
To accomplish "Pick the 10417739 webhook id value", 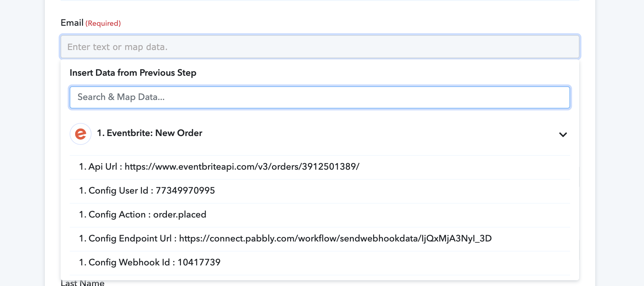I will pos(199,262).
